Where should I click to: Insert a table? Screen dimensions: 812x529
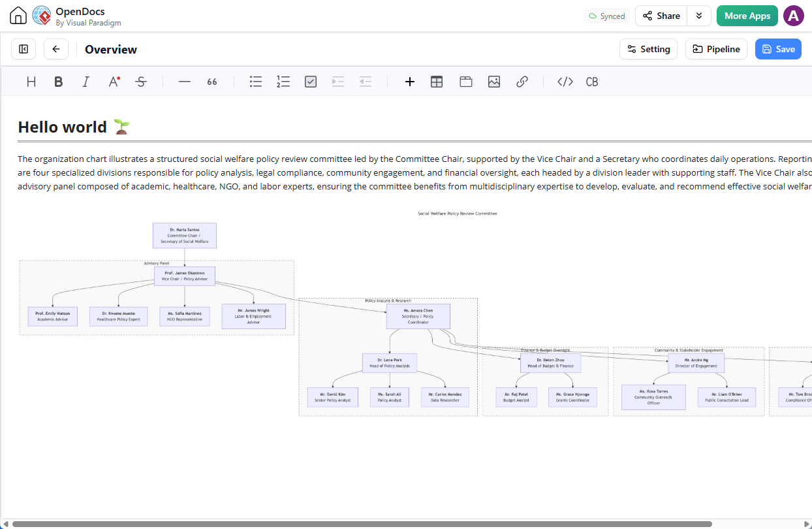coord(437,82)
